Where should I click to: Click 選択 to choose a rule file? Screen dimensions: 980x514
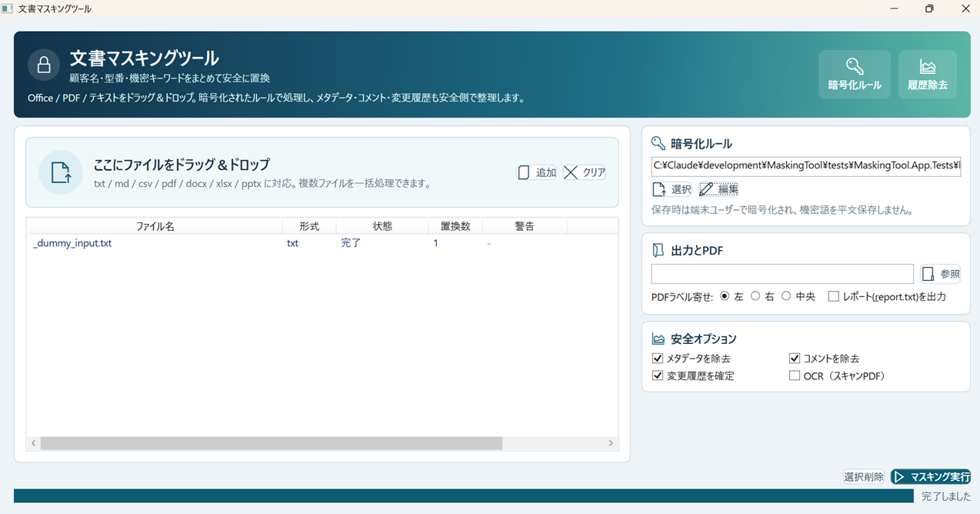pyautogui.click(x=672, y=189)
